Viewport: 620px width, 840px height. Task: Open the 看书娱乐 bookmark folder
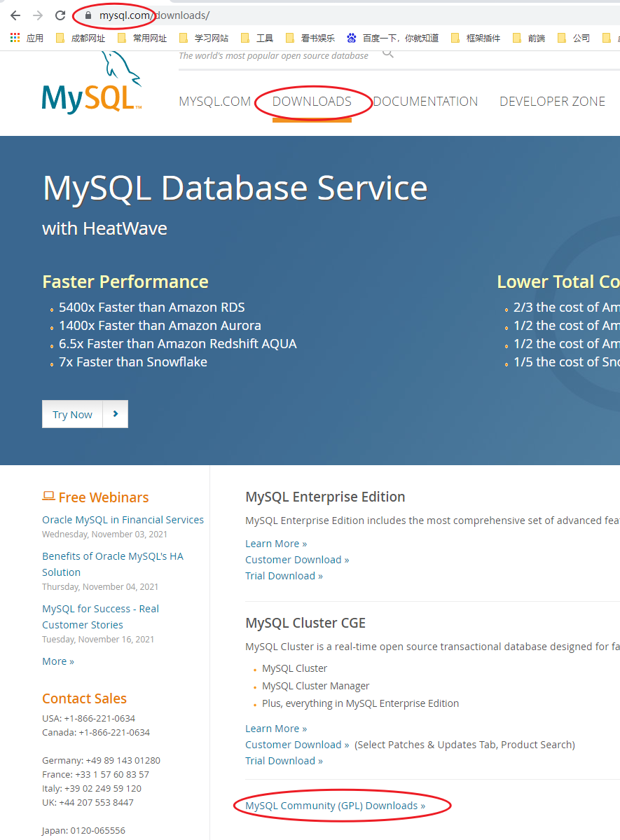[310, 38]
